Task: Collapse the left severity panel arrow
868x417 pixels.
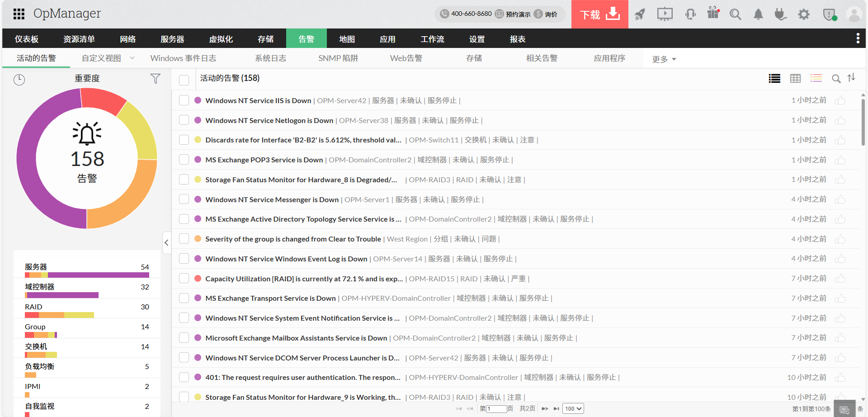Action: click(166, 242)
